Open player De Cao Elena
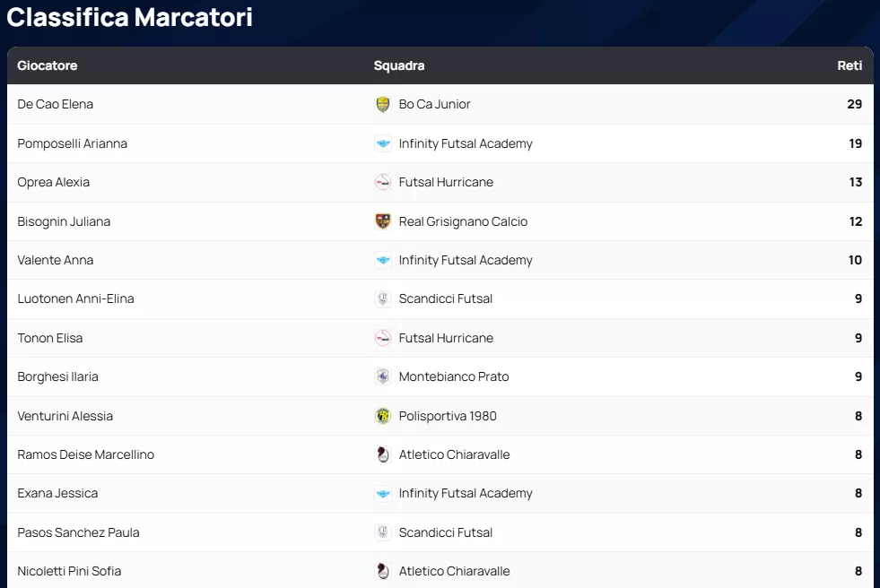 (56, 105)
